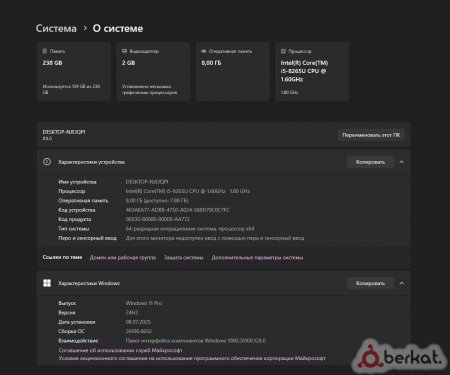
Task: Copy Windows specs with the Копировать button
Action: tap(370, 283)
